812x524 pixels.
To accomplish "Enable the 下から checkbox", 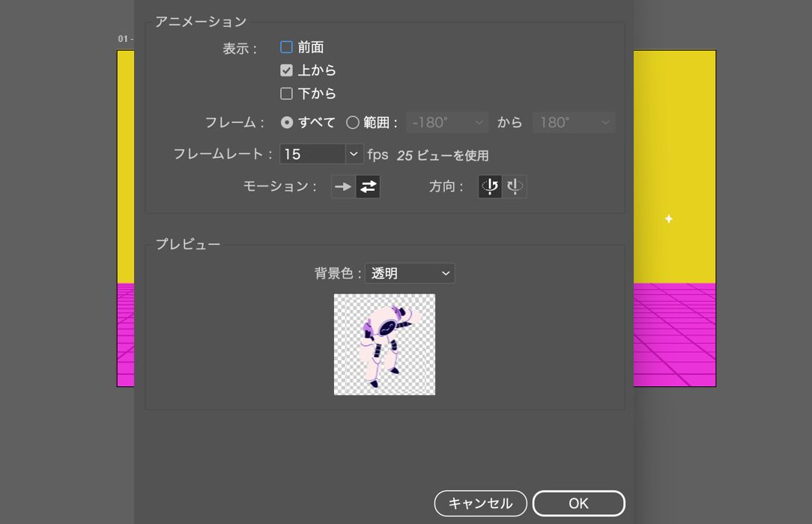I will click(286, 93).
